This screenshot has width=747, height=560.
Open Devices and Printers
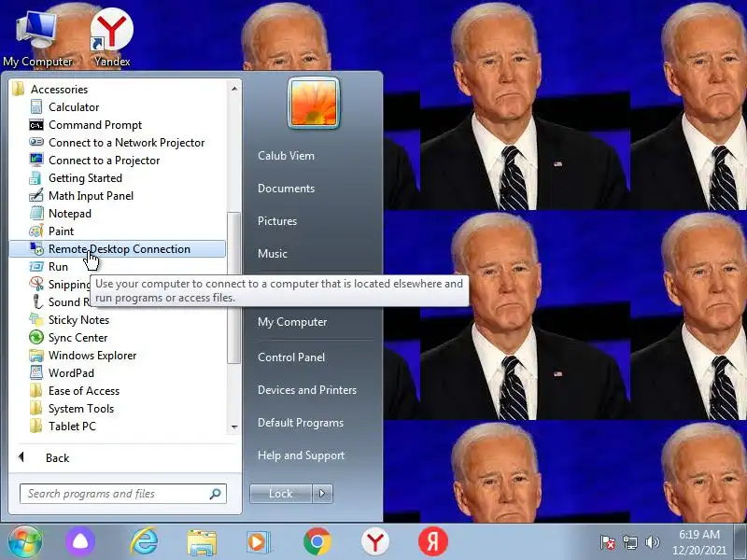tap(307, 390)
